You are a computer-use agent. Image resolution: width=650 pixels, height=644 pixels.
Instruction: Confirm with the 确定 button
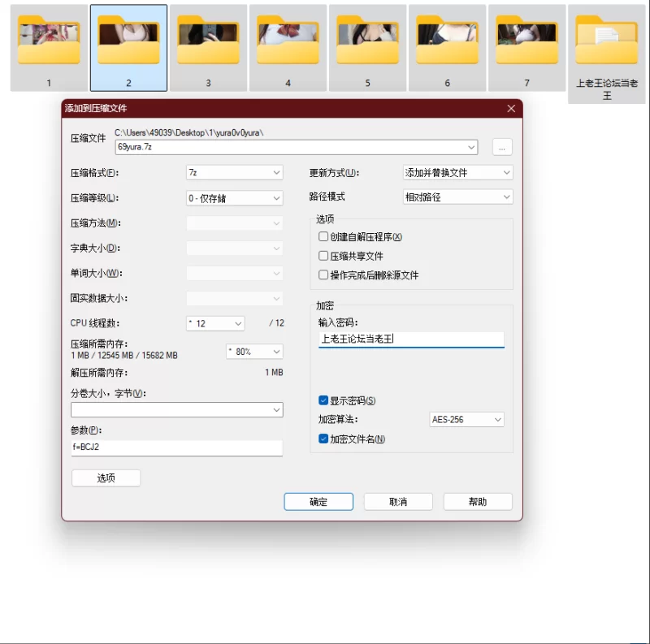pyautogui.click(x=318, y=502)
